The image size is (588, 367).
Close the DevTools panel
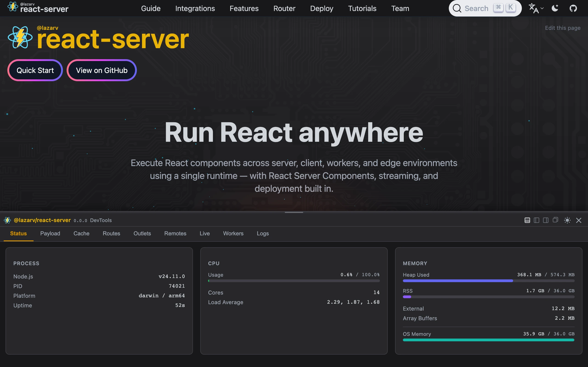tap(579, 220)
